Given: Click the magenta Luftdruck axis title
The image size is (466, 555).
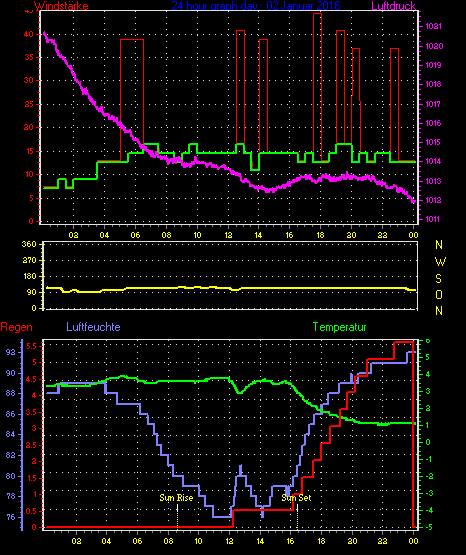Looking at the screenshot, I should coord(393,6).
